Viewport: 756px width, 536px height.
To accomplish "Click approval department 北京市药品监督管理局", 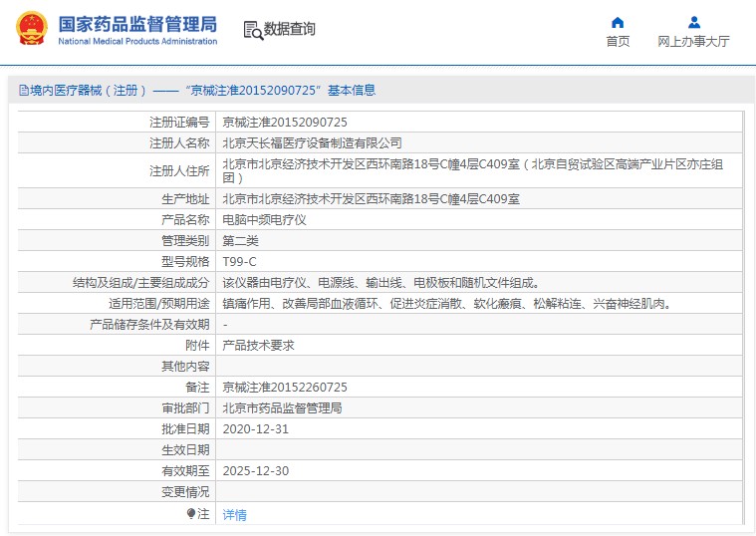I will (x=282, y=408).
